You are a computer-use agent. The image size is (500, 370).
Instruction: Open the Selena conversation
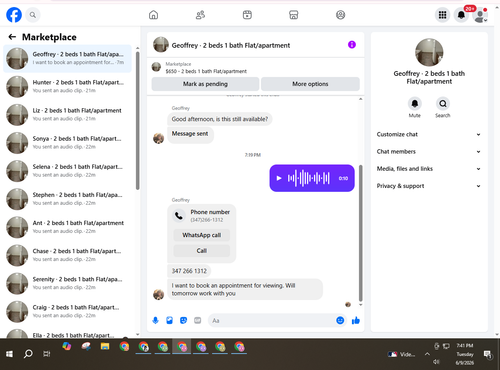coord(67,171)
